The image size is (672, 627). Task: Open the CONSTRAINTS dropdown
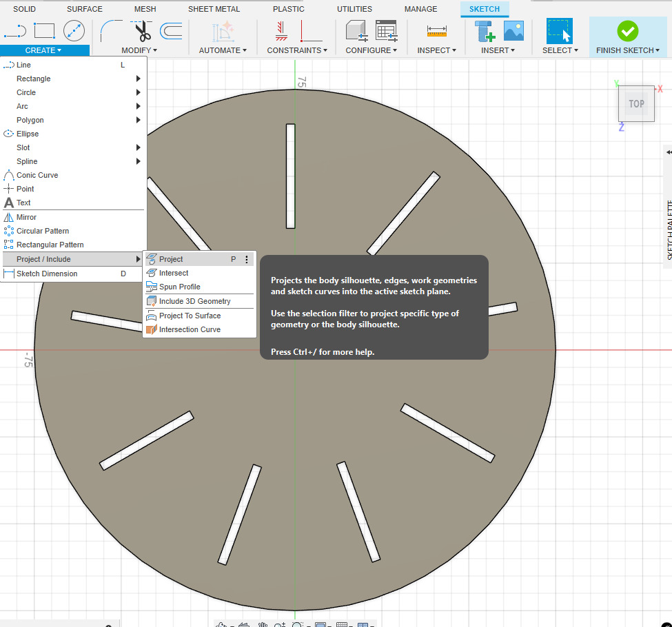point(297,50)
